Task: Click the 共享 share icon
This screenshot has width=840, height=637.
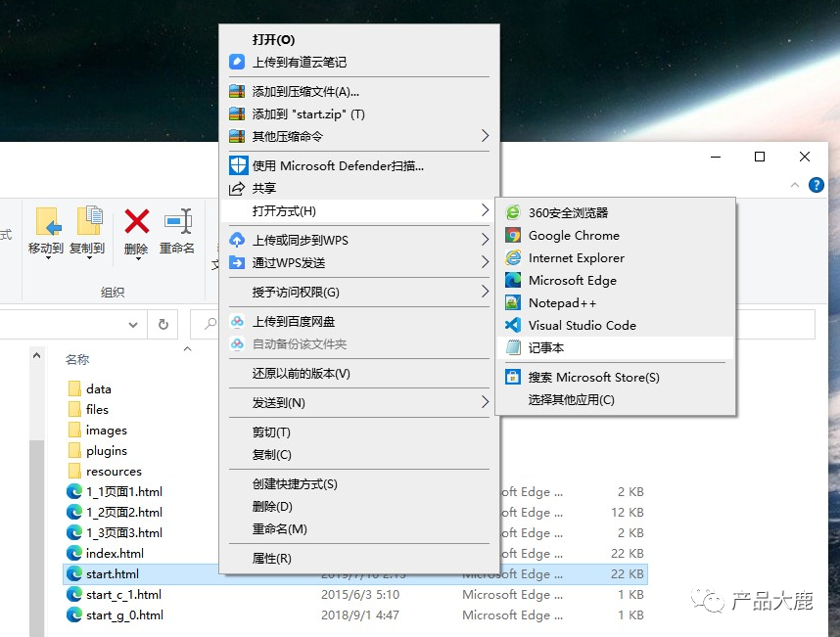Action: click(x=237, y=189)
